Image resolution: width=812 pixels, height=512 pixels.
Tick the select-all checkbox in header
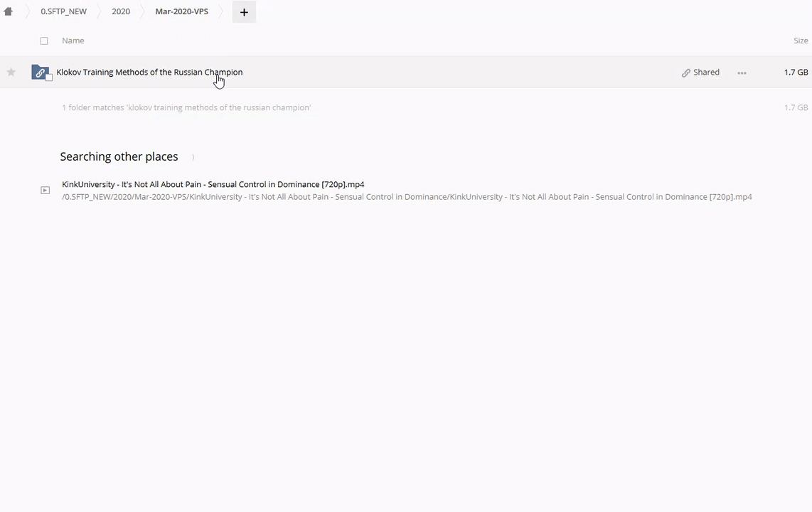coord(44,41)
